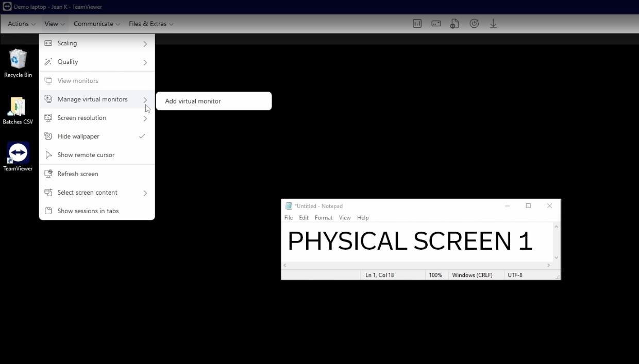Select the TeamViewer desktop shortcut
The image size is (639, 364).
pos(18,157)
